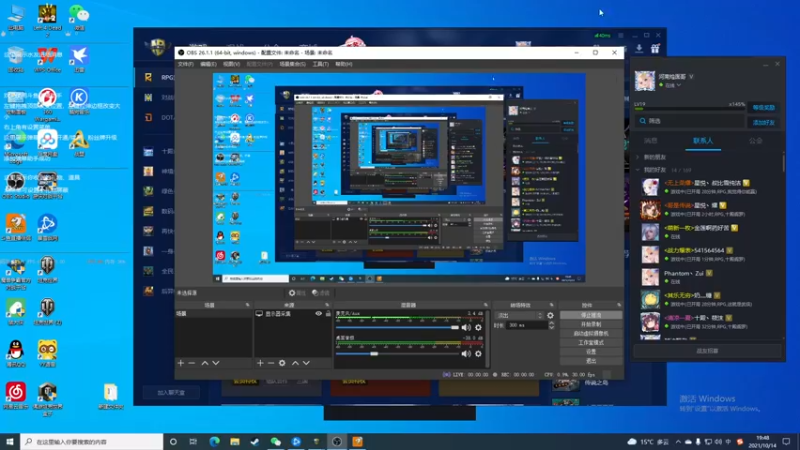The image size is (800, 450).
Task: Mute microphone channel speaker icon
Action: pyautogui.click(x=466, y=328)
